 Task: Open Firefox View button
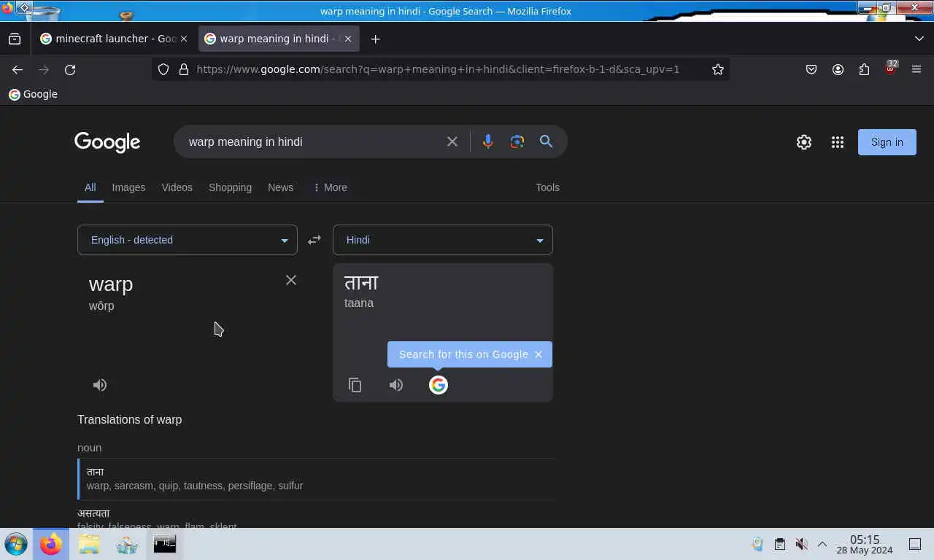(x=15, y=39)
